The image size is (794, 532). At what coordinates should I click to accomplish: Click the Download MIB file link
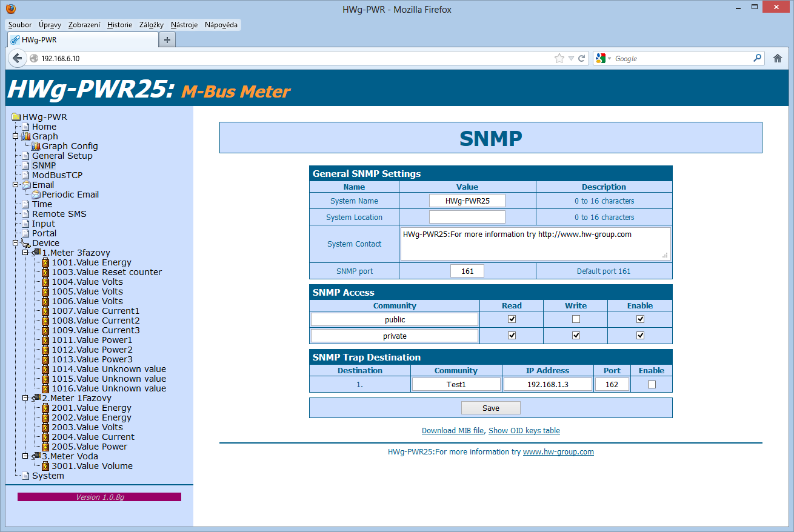point(453,431)
